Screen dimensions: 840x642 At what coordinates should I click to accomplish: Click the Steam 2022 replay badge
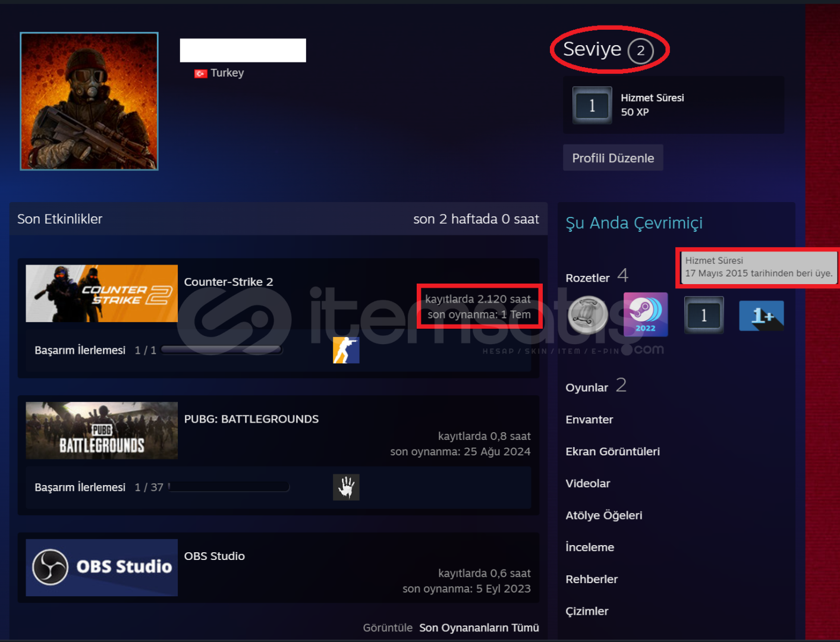click(x=646, y=314)
